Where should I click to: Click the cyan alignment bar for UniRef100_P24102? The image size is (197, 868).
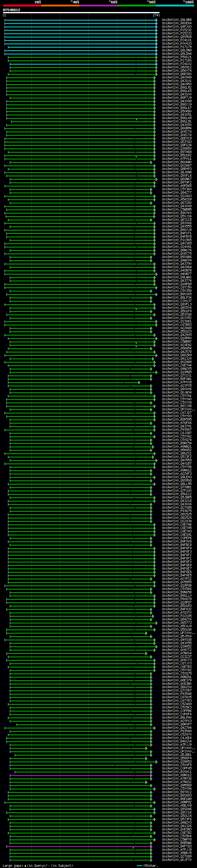(83, 64)
